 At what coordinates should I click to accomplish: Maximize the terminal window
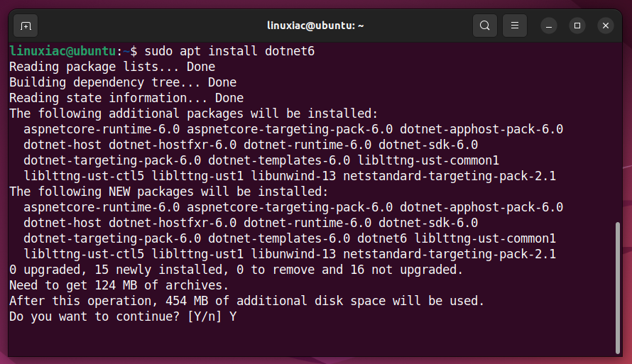pos(577,26)
